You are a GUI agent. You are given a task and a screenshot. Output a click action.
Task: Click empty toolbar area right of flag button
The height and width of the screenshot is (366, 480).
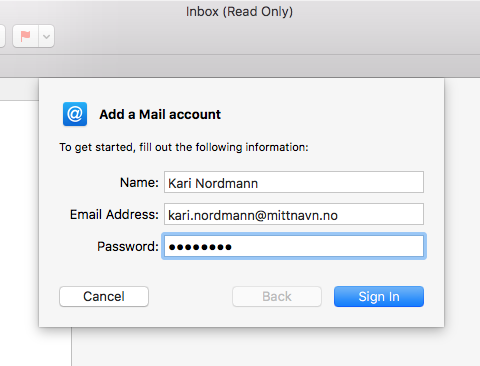(x=267, y=36)
